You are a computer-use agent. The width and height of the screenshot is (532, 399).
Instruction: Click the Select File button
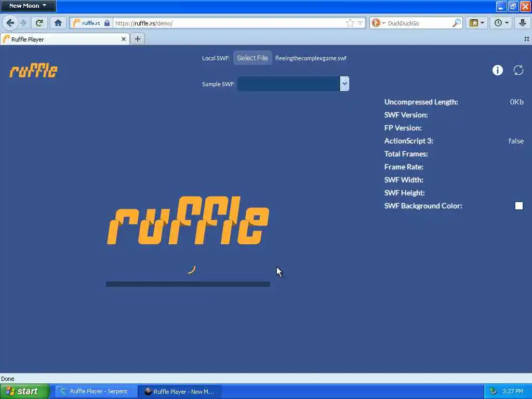[252, 58]
